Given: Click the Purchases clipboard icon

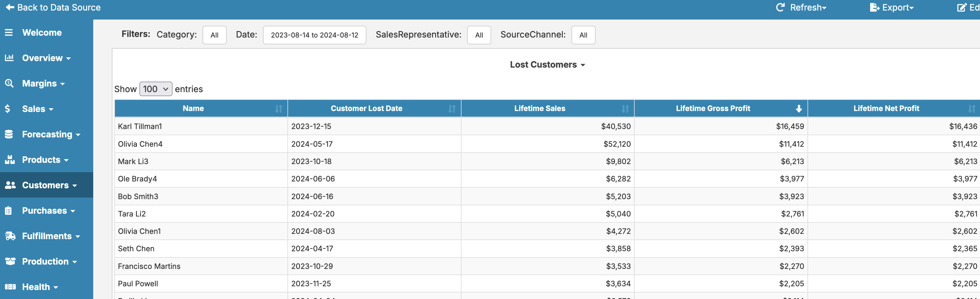Looking at the screenshot, I should pos(8,211).
